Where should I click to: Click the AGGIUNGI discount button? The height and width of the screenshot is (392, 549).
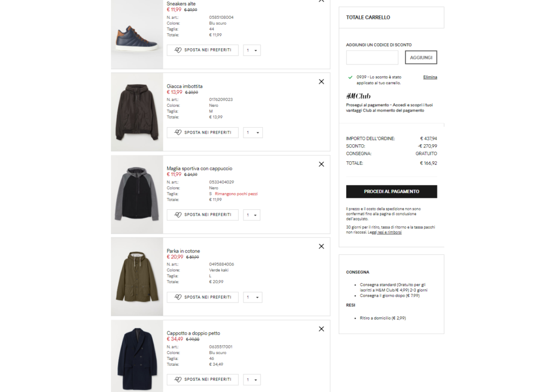(421, 57)
